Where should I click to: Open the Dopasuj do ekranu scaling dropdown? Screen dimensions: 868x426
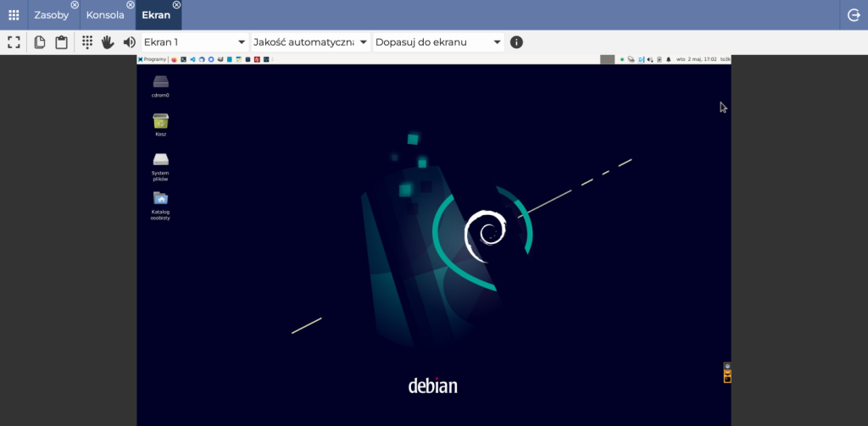(x=438, y=42)
